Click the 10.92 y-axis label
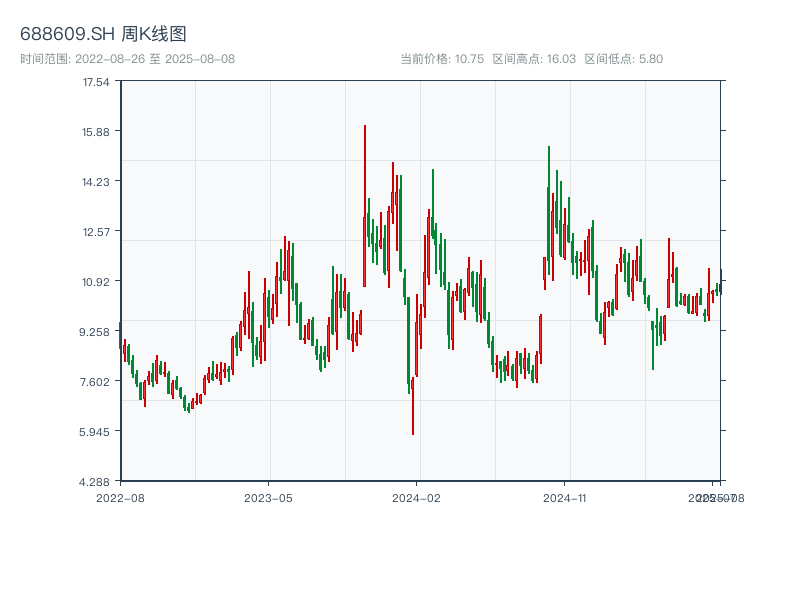 pos(96,282)
